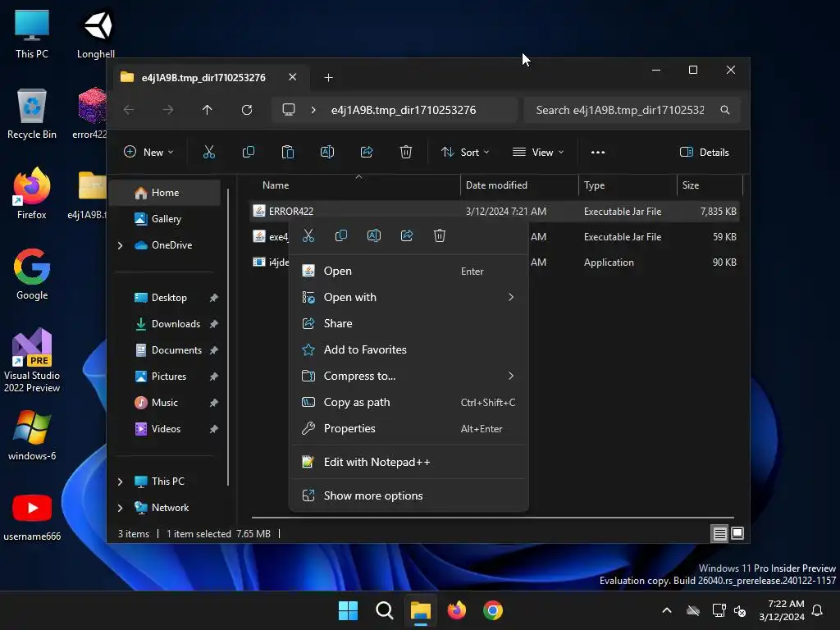Click the Refresh button in the address bar
The image size is (840, 630).
click(x=246, y=110)
